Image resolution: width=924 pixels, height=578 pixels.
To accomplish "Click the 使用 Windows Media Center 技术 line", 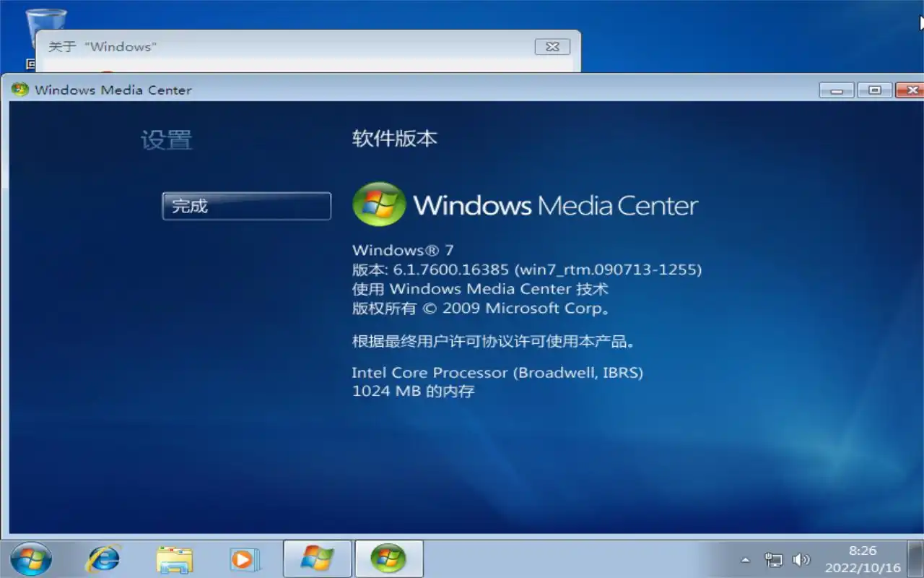I will point(480,289).
